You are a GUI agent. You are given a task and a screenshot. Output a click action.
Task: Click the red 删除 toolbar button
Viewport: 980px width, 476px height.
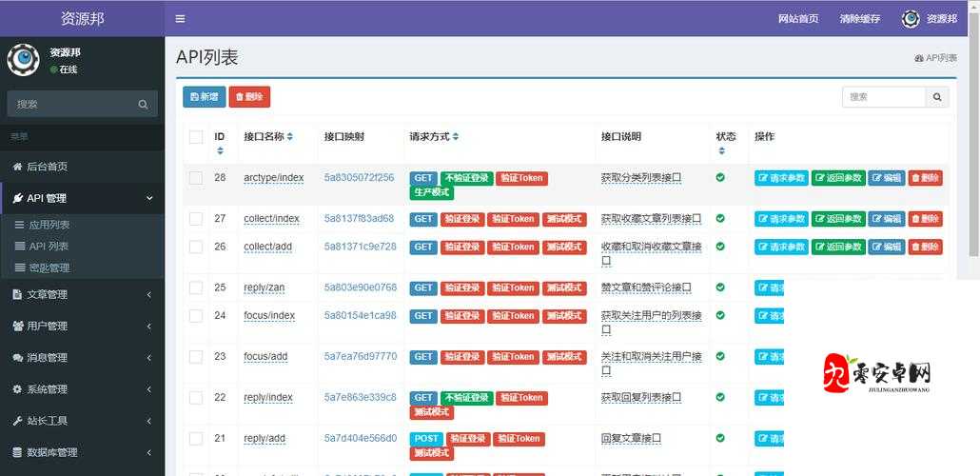pos(249,97)
